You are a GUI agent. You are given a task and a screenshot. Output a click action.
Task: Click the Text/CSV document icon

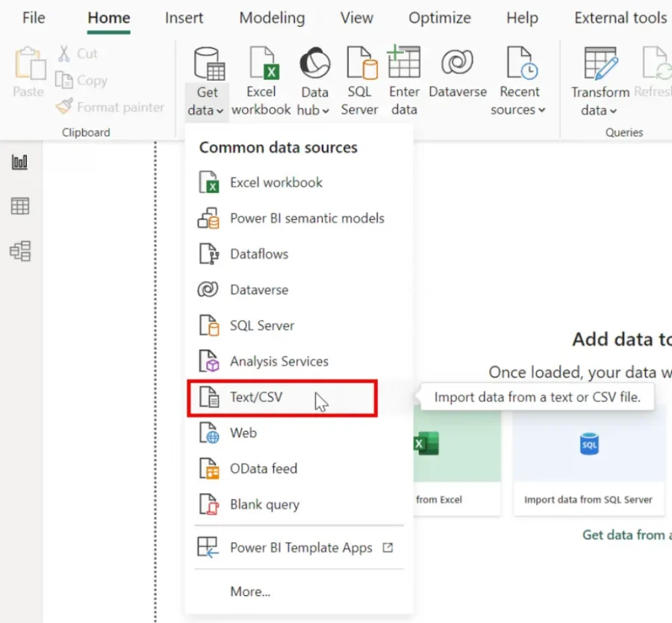coord(209,397)
